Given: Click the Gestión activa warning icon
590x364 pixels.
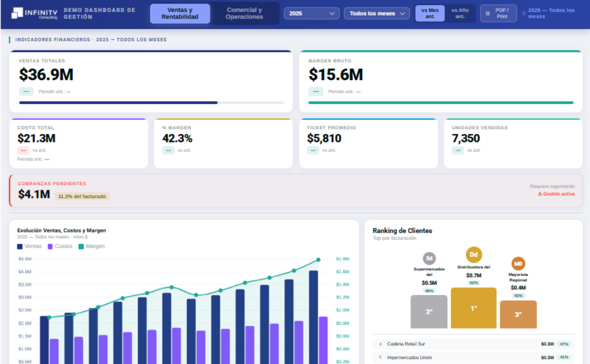Looking at the screenshot, I should coord(540,194).
